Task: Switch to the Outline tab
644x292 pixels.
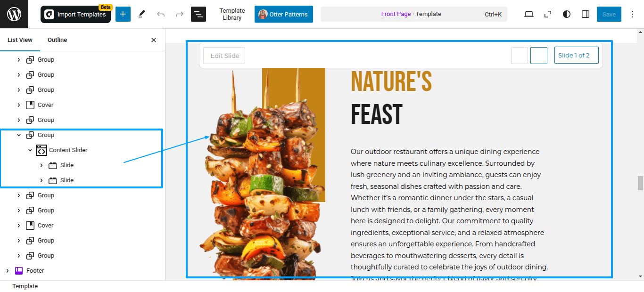Action: click(x=58, y=40)
